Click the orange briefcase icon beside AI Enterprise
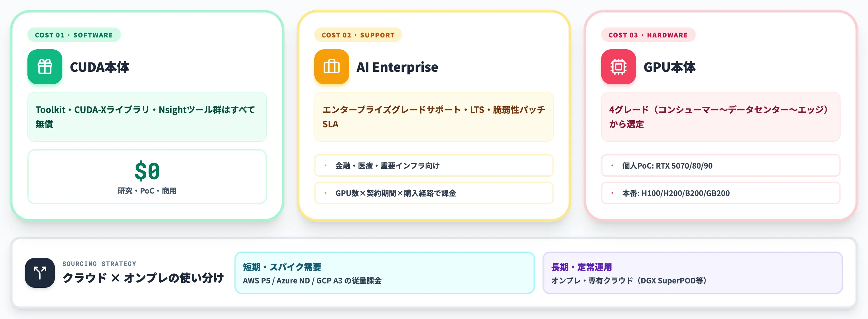 pyautogui.click(x=331, y=67)
